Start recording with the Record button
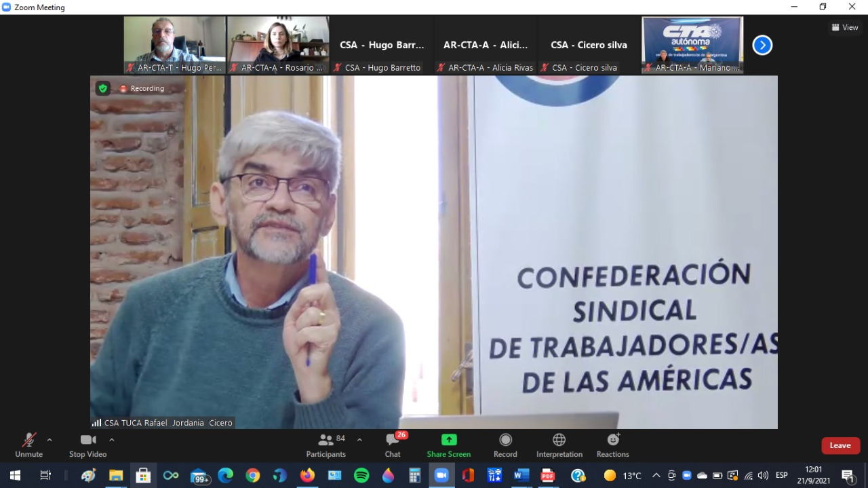 tap(505, 445)
